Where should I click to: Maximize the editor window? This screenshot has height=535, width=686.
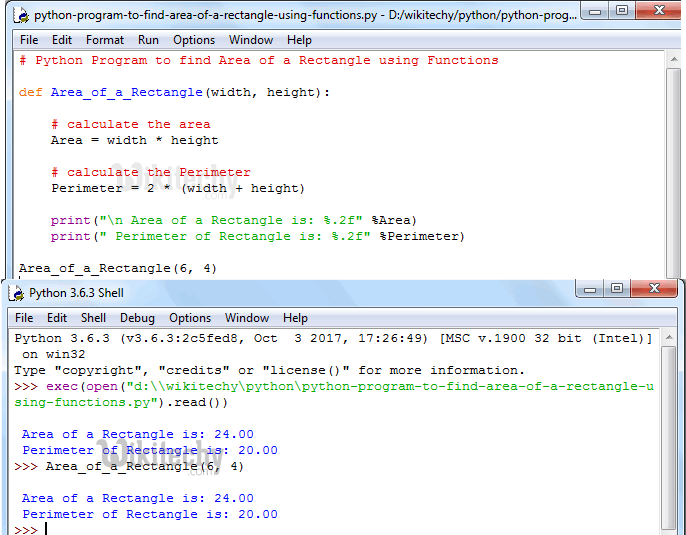(623, 12)
